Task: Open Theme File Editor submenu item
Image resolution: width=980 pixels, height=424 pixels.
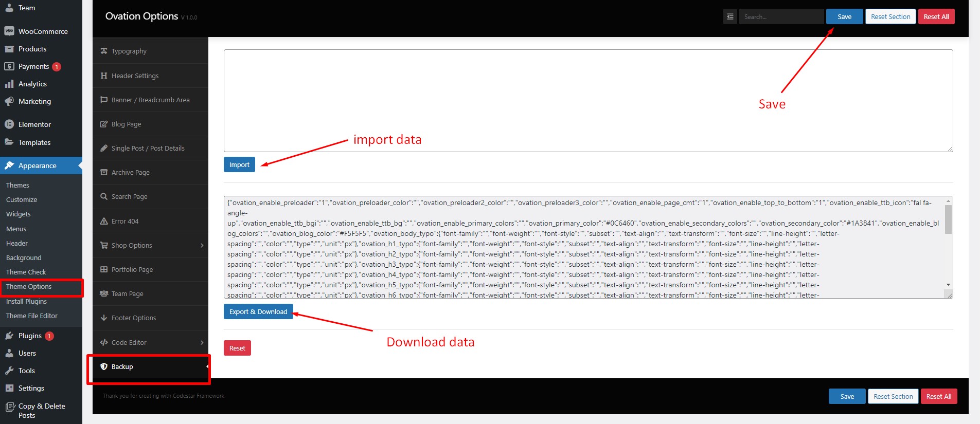Action: click(x=32, y=316)
